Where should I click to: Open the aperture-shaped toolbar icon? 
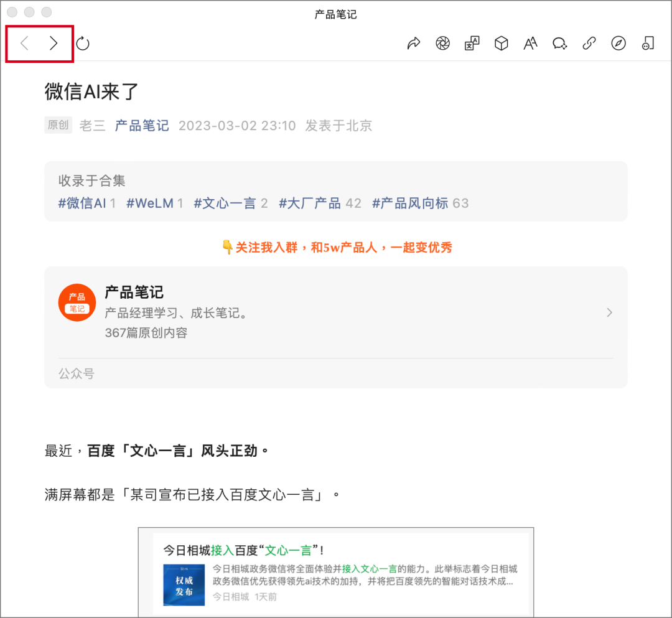[443, 44]
